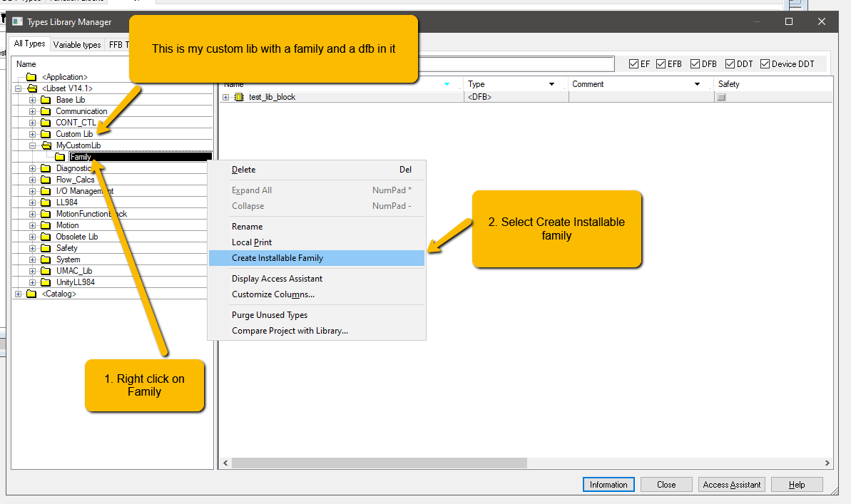Click the Motion folder icon
Screen dimensions: 851x504
point(46,225)
